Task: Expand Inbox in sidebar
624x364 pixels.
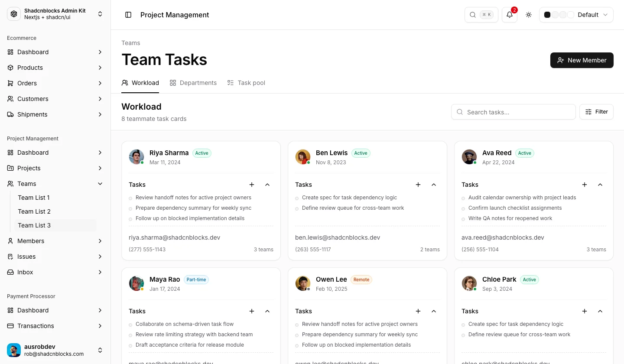Action: (55, 272)
